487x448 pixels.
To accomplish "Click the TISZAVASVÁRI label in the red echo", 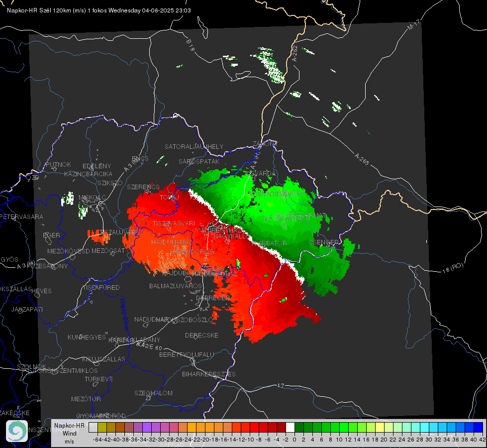I will pos(174,223).
